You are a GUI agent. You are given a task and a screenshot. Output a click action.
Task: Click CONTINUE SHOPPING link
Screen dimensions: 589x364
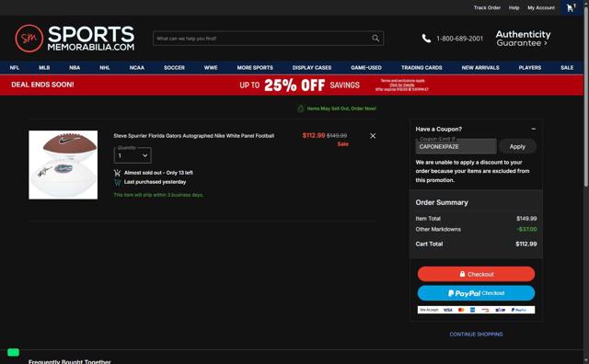pyautogui.click(x=476, y=334)
